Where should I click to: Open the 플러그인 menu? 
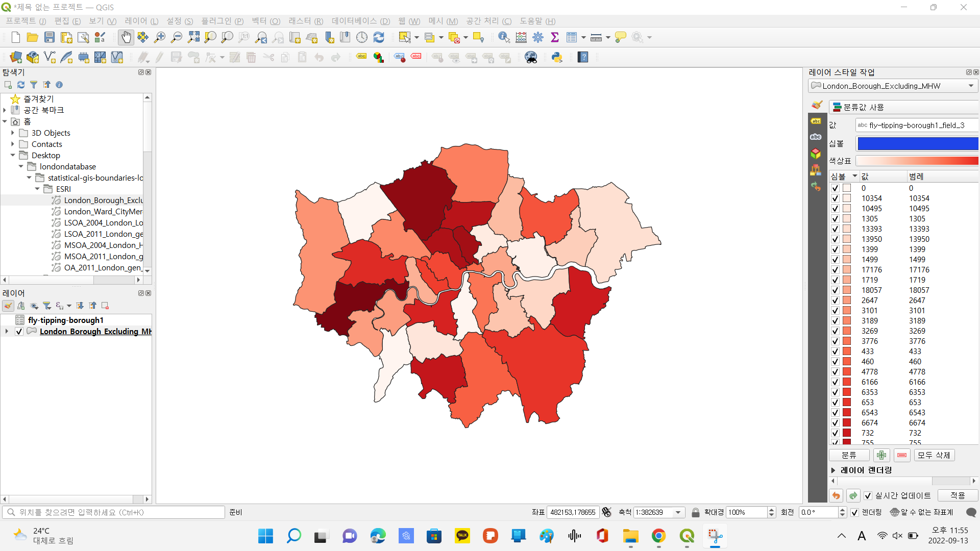(222, 21)
